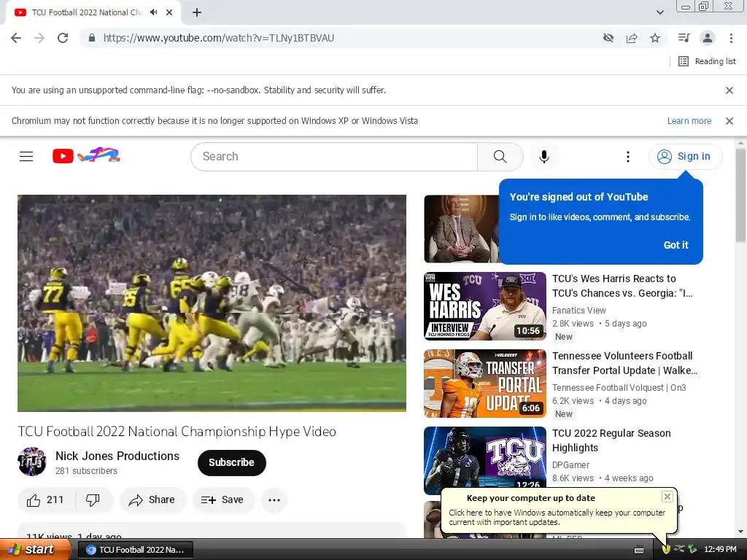Image resolution: width=747 pixels, height=560 pixels.
Task: Like the video with 211 likes
Action: 46,499
